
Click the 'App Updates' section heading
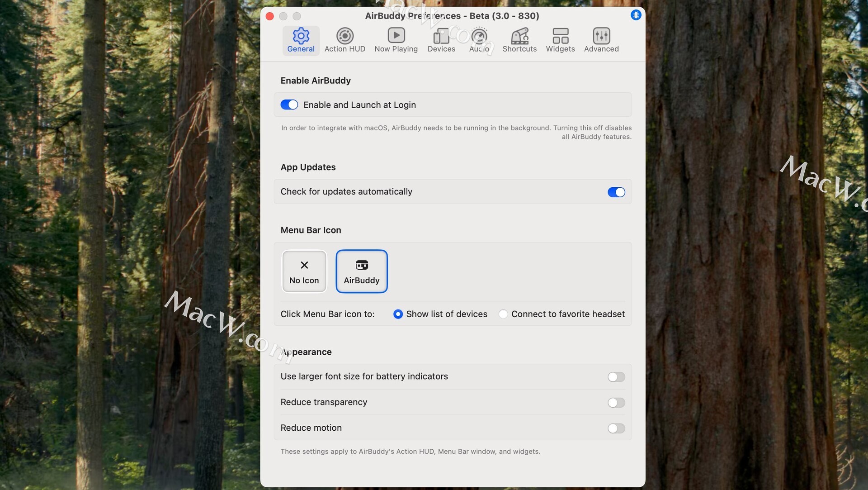coord(308,167)
